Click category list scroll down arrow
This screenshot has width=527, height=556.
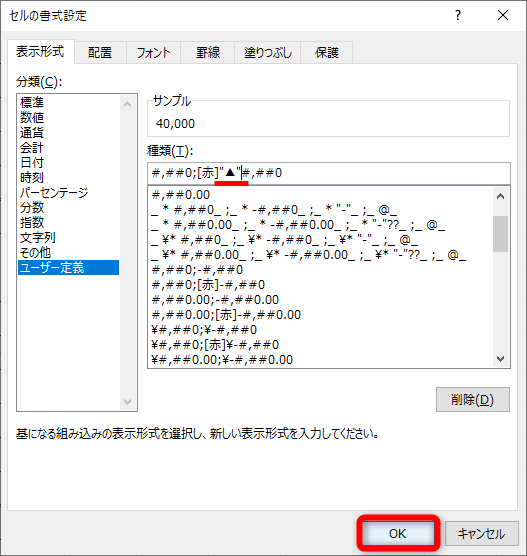coord(128,402)
